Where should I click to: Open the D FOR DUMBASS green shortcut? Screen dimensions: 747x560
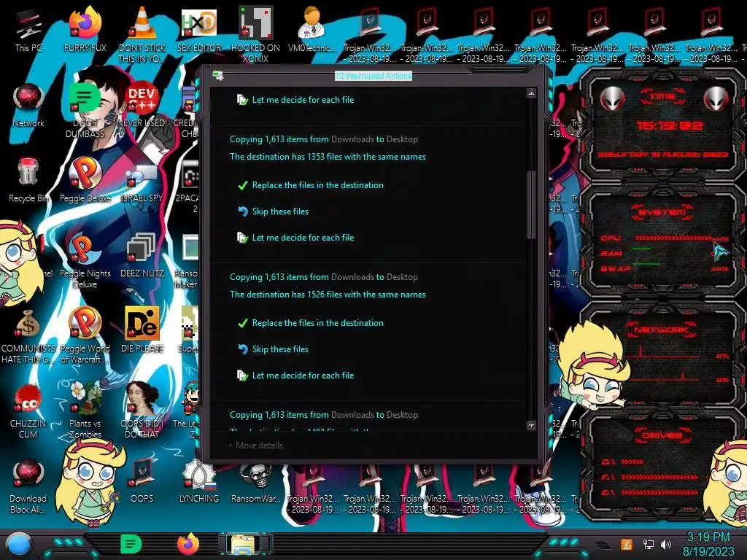(85, 109)
